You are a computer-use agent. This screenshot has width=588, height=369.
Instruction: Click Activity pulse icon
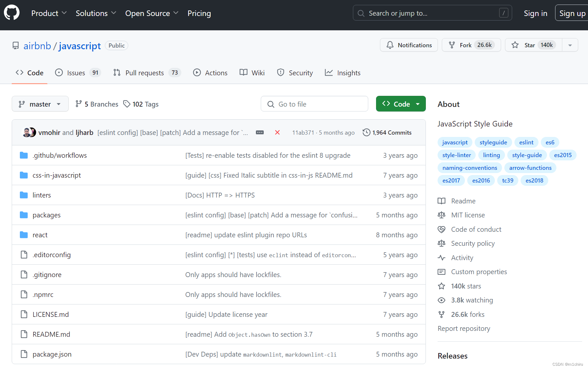[441, 258]
